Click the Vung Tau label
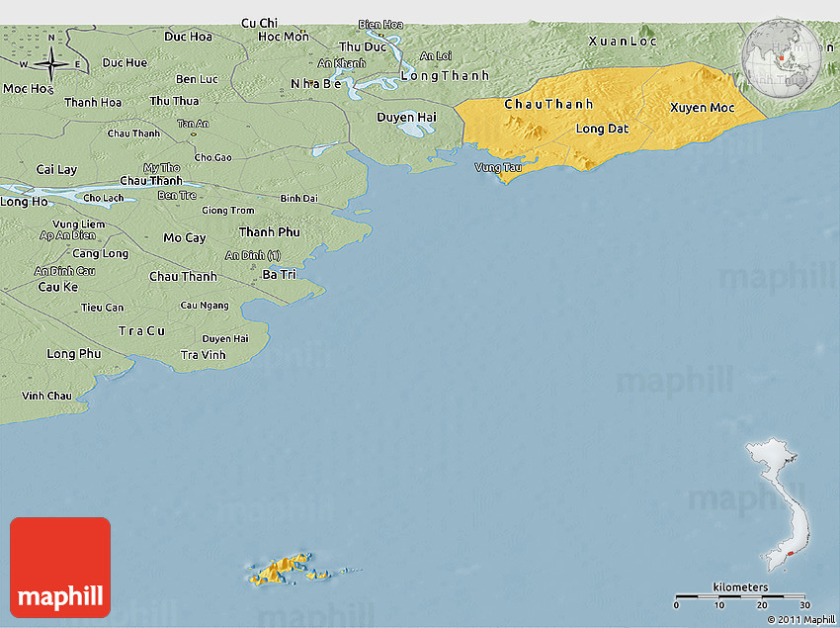The width and height of the screenshot is (840, 628). tap(498, 167)
